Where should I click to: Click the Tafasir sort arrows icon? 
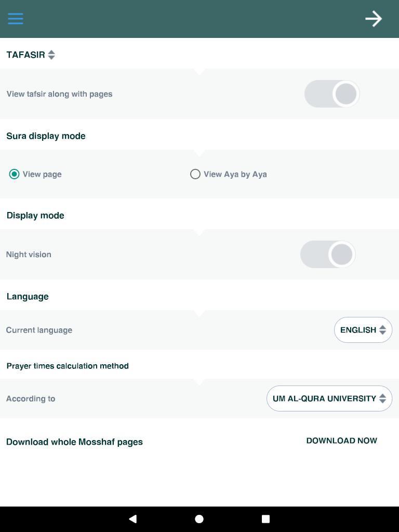[51, 55]
